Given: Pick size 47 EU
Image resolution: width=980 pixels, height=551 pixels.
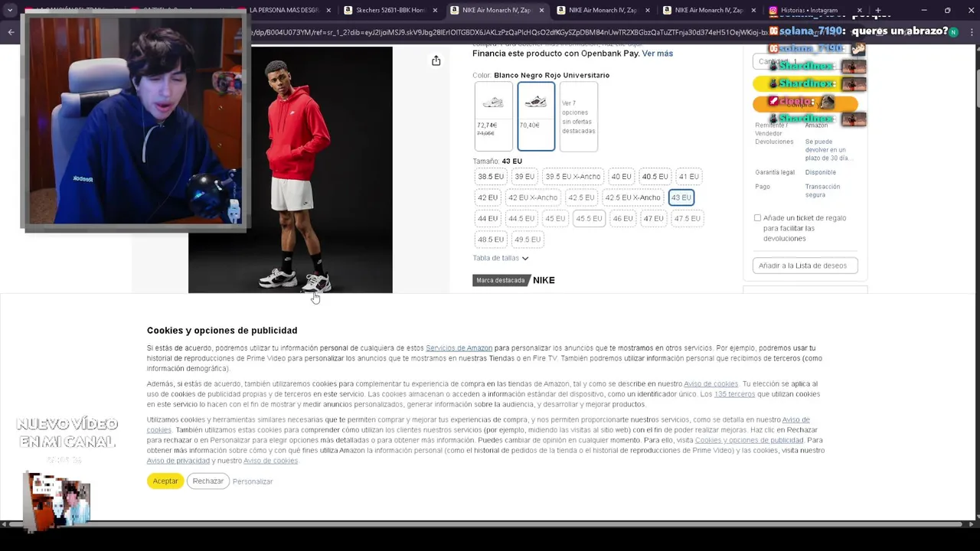Looking at the screenshot, I should click(x=653, y=219).
